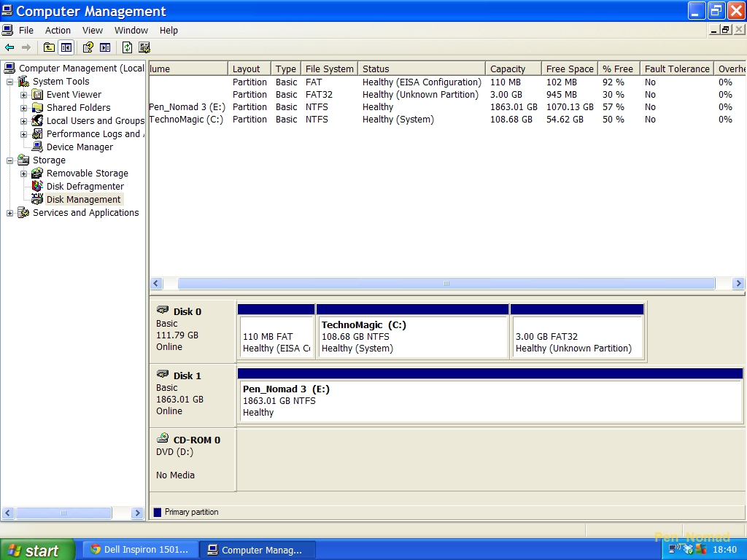Click the volume list scroll right arrow
747x560 pixels.
click(738, 284)
